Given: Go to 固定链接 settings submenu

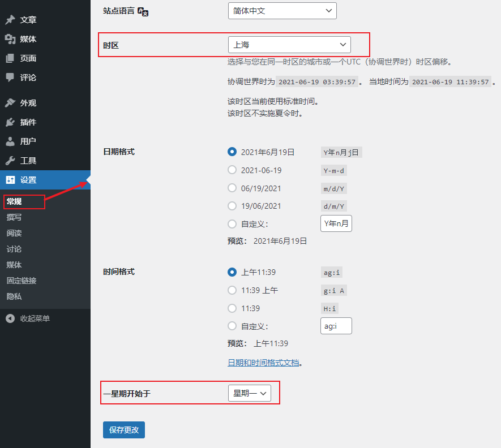Looking at the screenshot, I should 22,281.
